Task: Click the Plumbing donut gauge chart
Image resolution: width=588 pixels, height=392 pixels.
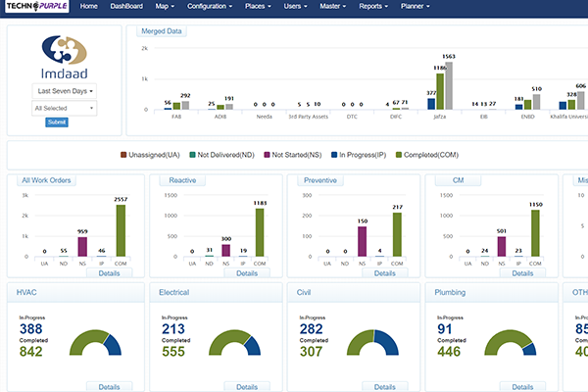Action: (x=510, y=342)
